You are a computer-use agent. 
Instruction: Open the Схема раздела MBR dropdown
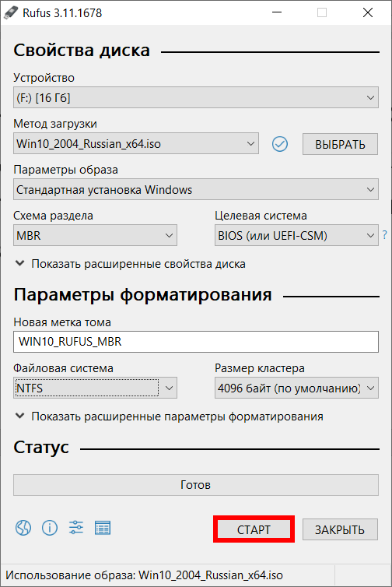(95, 235)
